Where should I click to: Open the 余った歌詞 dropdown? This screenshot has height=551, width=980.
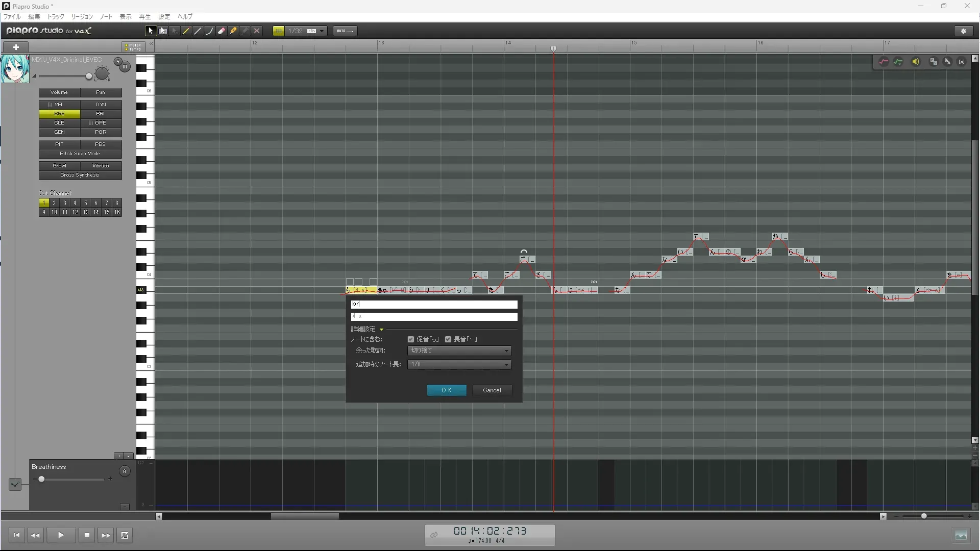pos(459,351)
